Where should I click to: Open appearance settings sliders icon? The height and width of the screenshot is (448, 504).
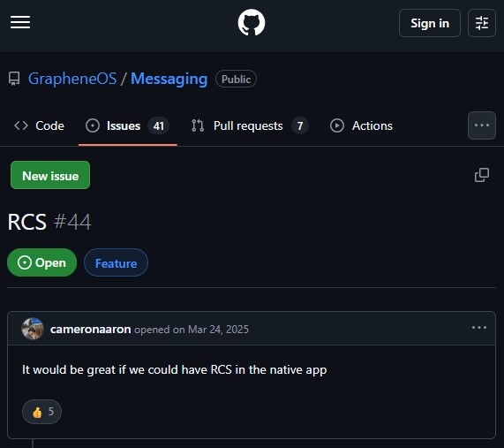click(482, 23)
